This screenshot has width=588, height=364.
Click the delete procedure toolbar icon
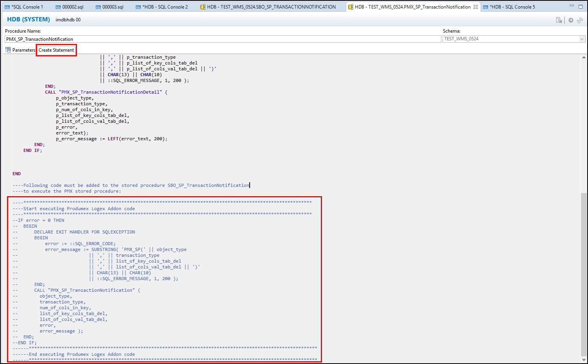click(559, 20)
